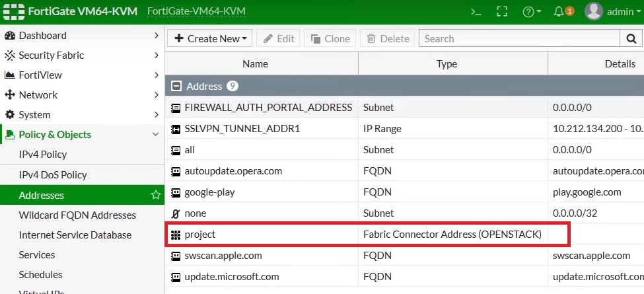The image size is (644, 294).
Task: Select the autoupdate.opera.com FQDN icon
Action: tap(176, 172)
